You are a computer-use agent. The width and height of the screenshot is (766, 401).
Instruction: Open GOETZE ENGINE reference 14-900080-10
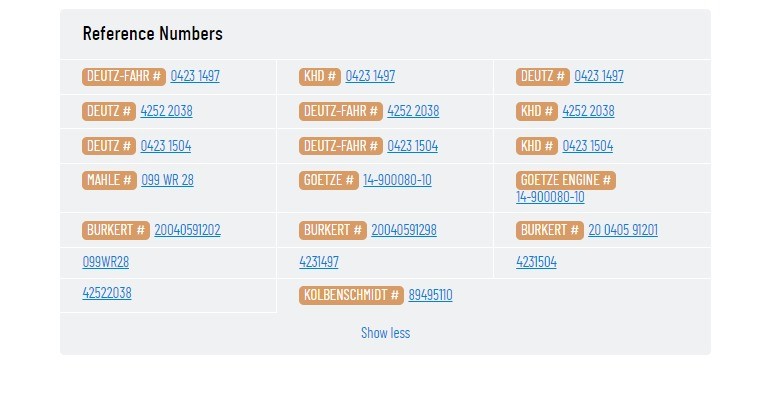(550, 197)
